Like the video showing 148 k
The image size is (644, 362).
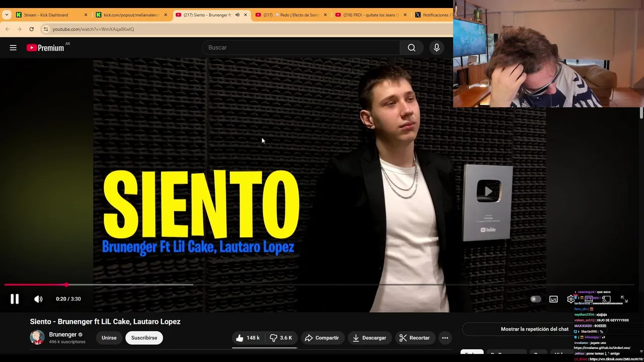248,338
